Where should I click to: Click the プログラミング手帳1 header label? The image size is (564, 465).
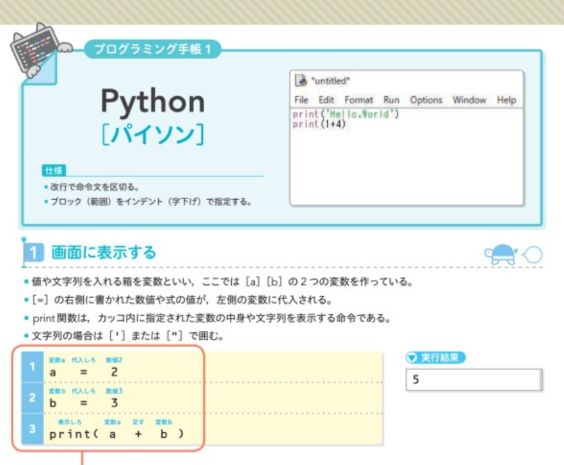(153, 49)
